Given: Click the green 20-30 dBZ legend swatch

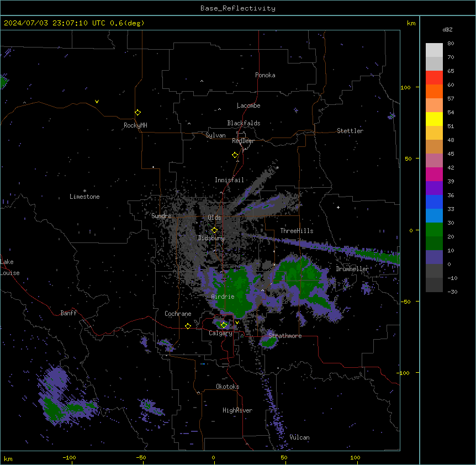Looking at the screenshot, I should (434, 230).
